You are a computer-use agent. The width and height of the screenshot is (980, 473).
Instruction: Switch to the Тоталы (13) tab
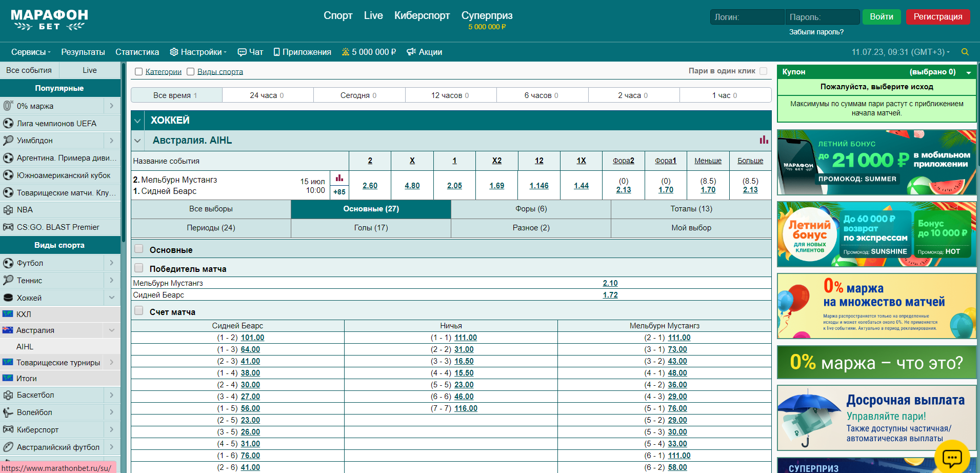[691, 209]
